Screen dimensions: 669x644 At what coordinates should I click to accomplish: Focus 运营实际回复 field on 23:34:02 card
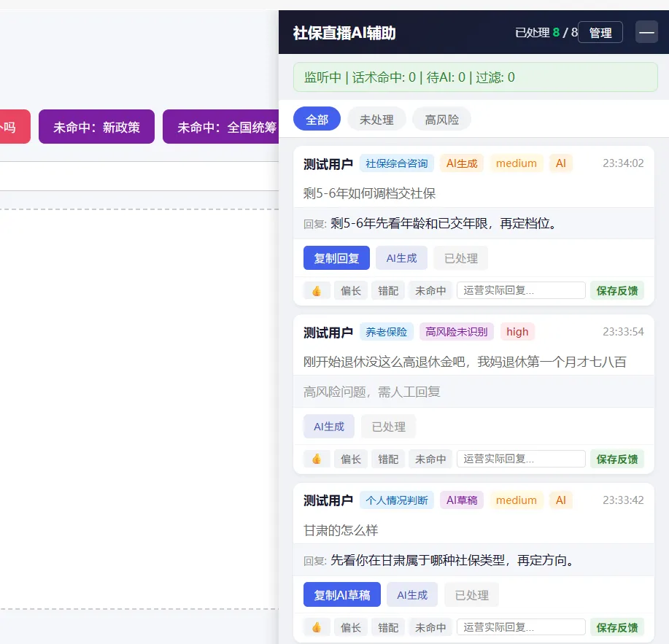point(521,290)
